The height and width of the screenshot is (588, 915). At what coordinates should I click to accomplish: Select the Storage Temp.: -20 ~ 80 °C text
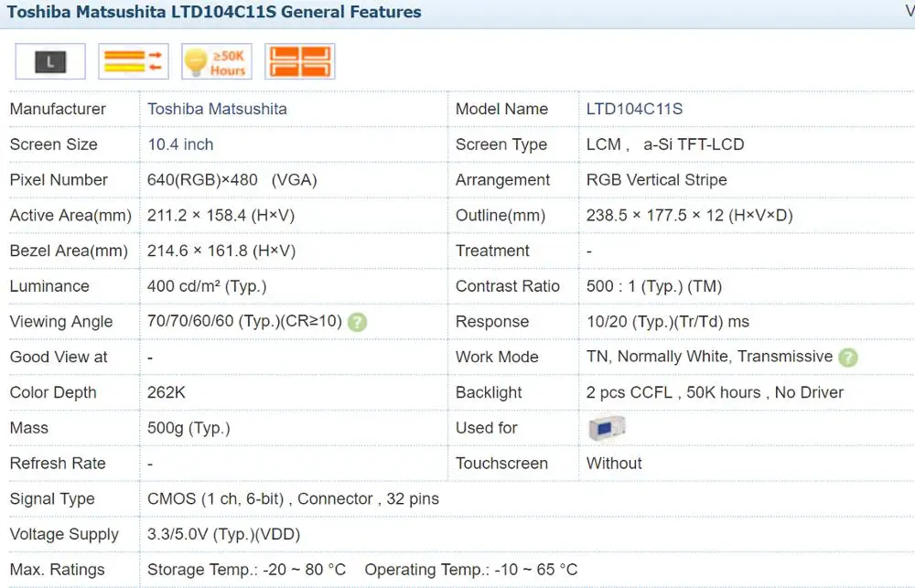coord(246,570)
